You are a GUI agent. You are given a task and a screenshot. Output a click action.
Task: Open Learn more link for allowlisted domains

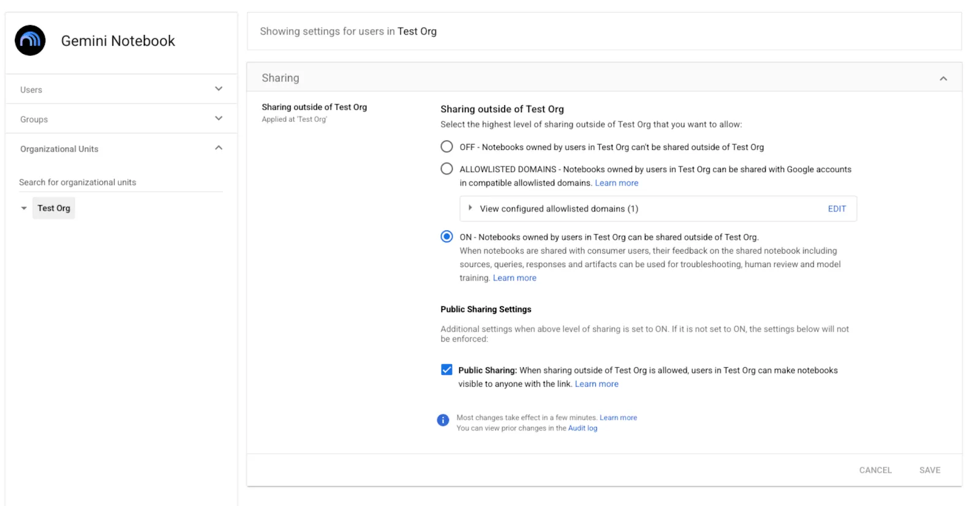[617, 183]
